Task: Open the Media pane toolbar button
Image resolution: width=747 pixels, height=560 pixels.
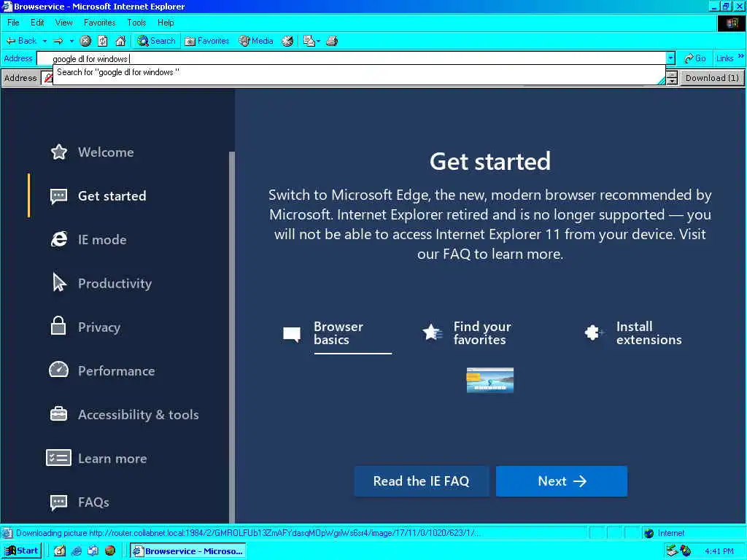Action: (256, 41)
